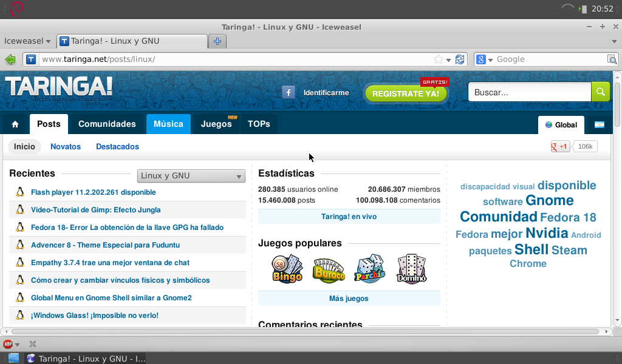Click the Steam tag in tag cloud
The width and height of the screenshot is (622, 364).
(569, 251)
